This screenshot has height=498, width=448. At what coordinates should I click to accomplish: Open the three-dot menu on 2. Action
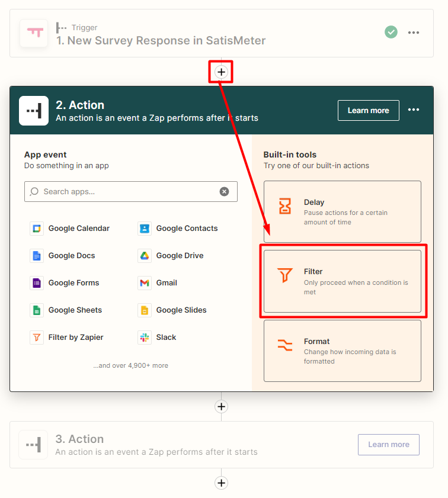(x=414, y=110)
